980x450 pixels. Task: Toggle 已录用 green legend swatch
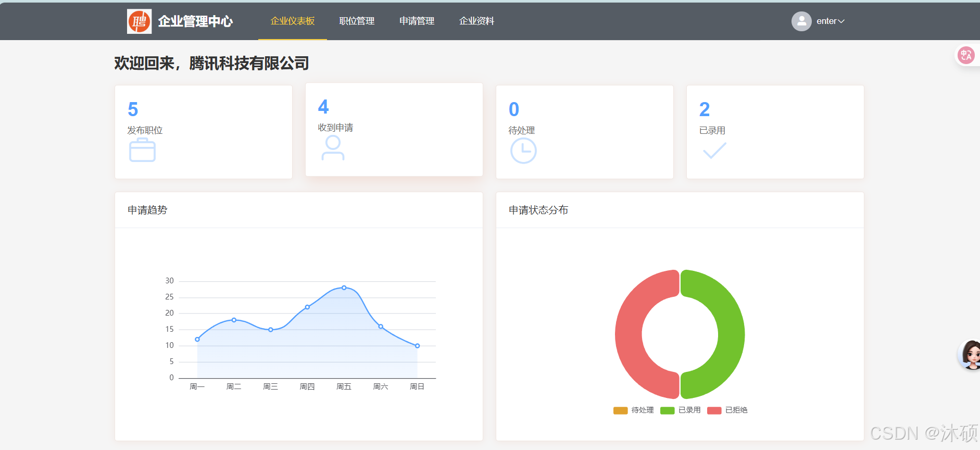point(667,410)
